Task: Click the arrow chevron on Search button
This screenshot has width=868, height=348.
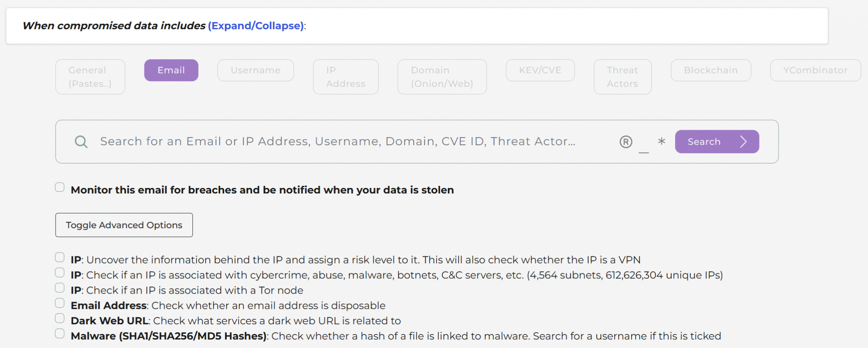Action: 743,142
